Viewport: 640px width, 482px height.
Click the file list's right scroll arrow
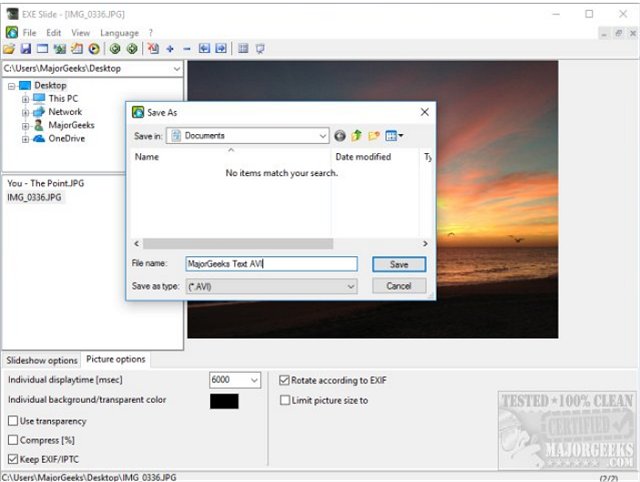pos(425,244)
